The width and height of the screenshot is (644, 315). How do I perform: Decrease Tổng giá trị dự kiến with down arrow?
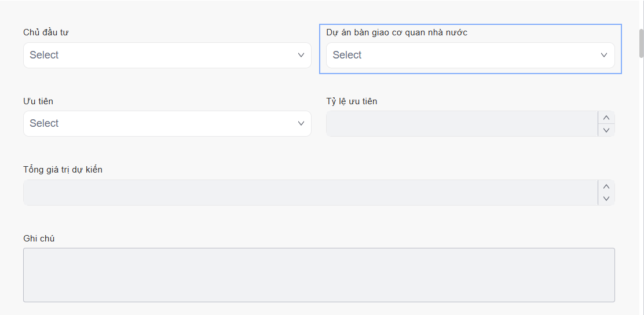pyautogui.click(x=606, y=199)
